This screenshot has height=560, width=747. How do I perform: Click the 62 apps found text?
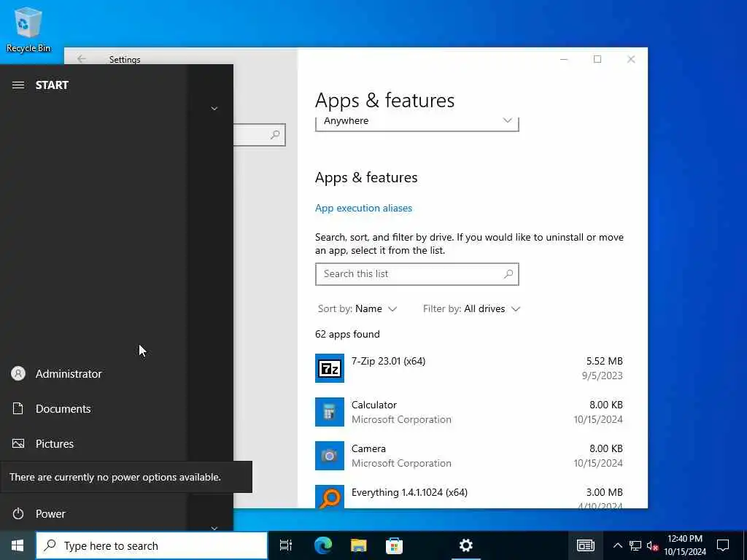(x=347, y=334)
